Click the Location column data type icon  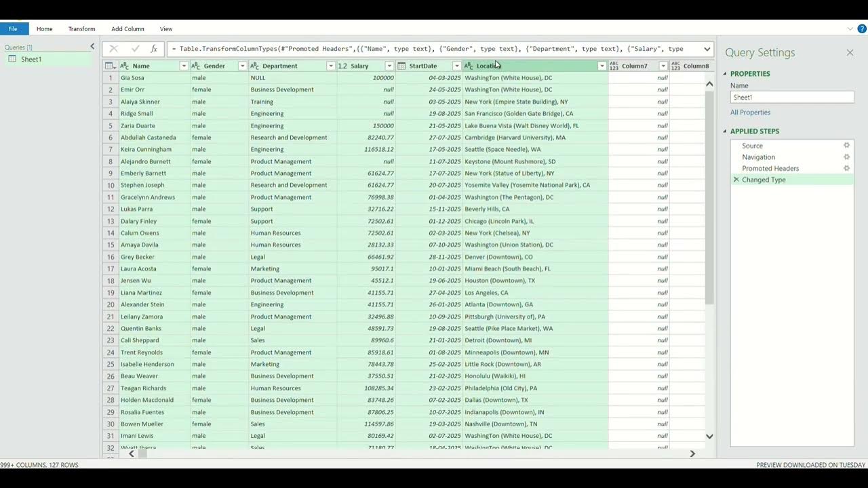[x=469, y=66]
